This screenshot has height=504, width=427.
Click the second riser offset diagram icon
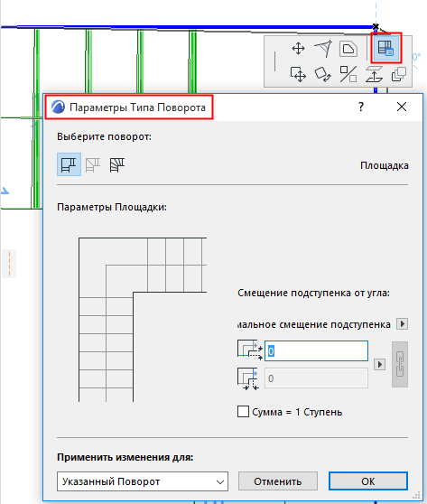pos(248,378)
